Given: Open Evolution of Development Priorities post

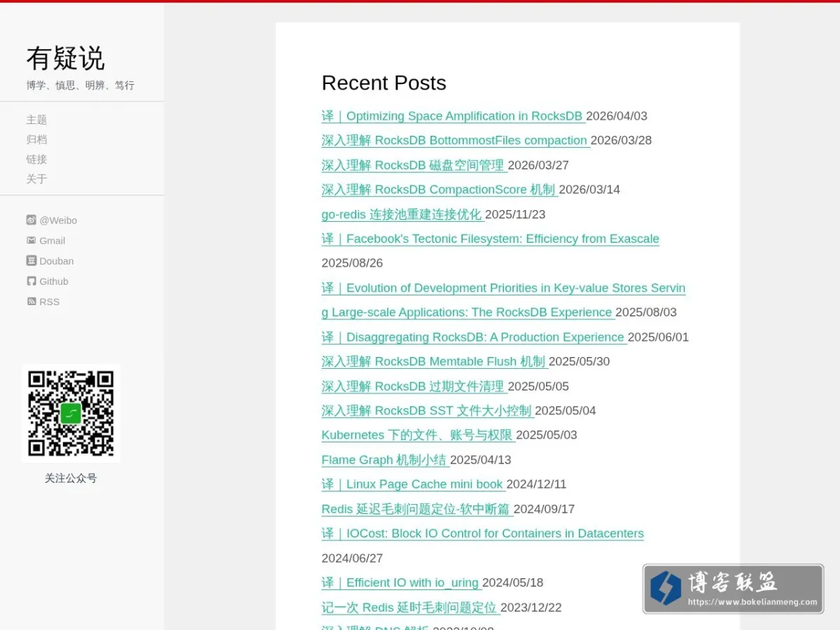Looking at the screenshot, I should [503, 300].
